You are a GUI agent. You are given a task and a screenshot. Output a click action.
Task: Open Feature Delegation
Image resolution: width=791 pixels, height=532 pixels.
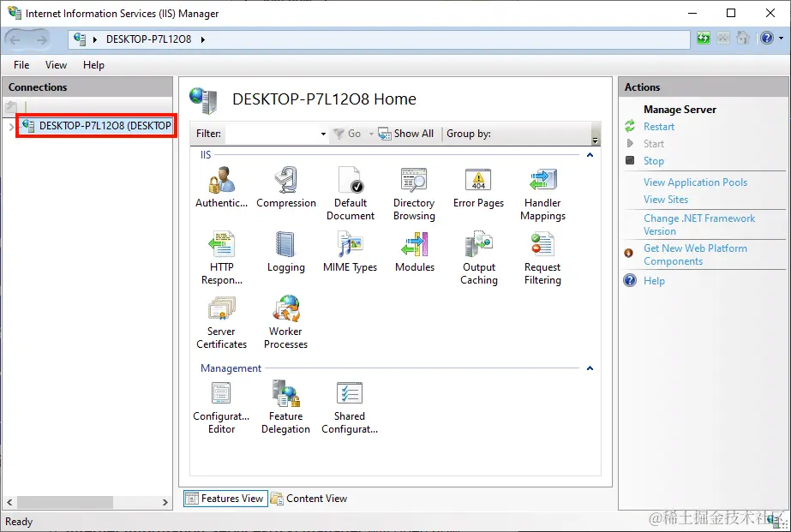285,408
